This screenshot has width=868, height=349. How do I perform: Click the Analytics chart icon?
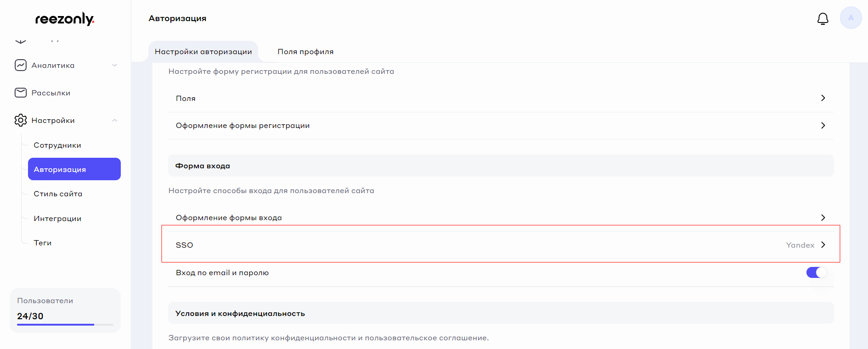(21, 65)
